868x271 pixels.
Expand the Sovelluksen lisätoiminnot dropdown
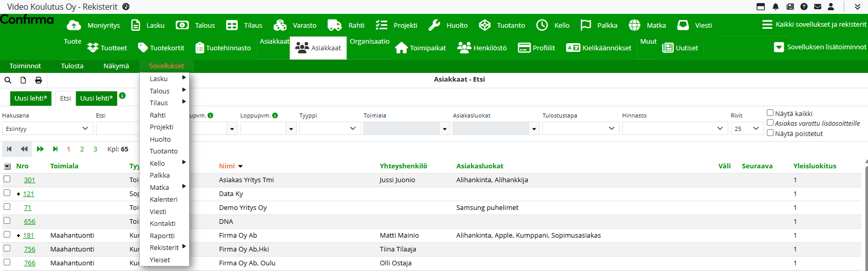pyautogui.click(x=779, y=47)
